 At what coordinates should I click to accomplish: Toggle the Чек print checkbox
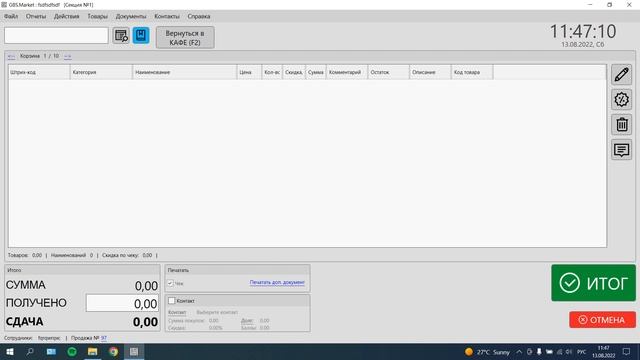[x=171, y=283]
